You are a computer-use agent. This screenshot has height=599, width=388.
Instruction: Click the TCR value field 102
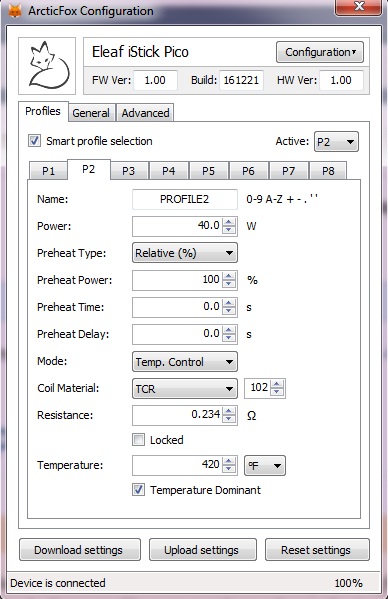click(x=258, y=388)
